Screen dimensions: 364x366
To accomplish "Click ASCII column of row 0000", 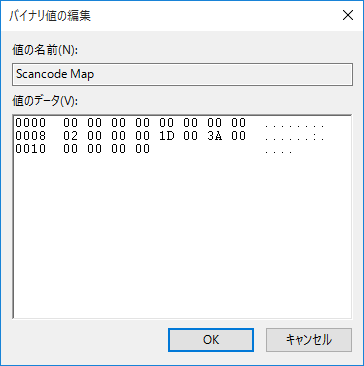I will point(294,126).
